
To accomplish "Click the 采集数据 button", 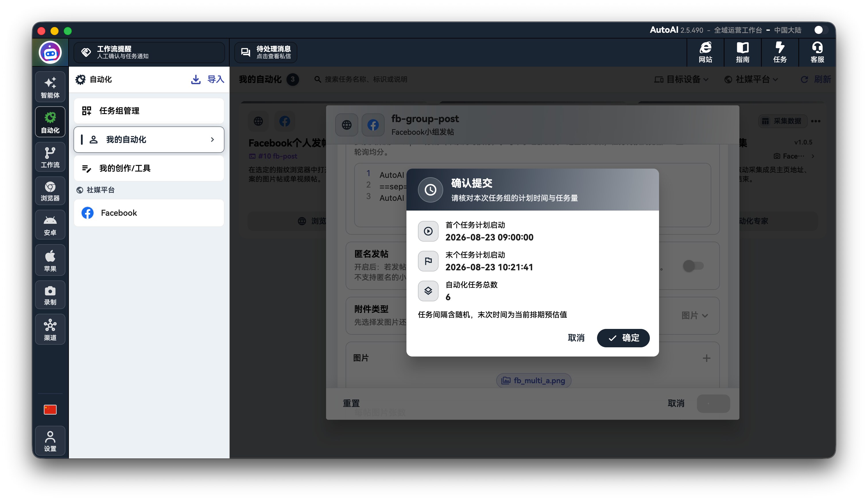I will 782,121.
